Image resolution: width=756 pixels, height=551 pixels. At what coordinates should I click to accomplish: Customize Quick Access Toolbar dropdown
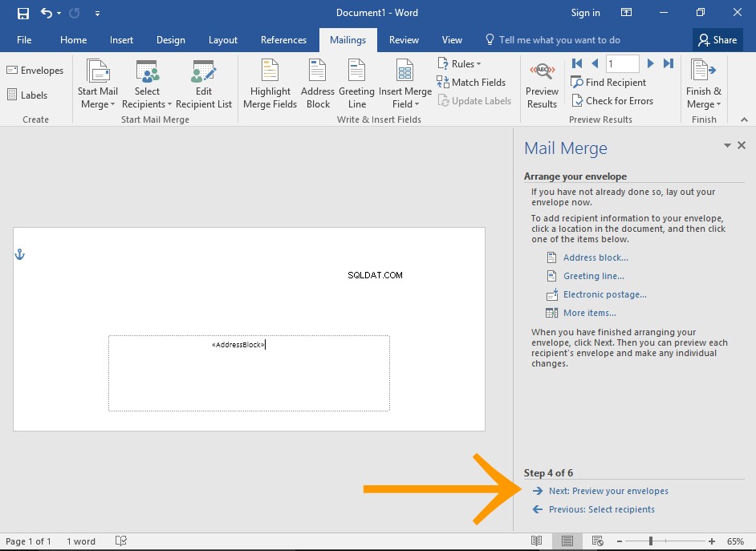click(x=97, y=14)
